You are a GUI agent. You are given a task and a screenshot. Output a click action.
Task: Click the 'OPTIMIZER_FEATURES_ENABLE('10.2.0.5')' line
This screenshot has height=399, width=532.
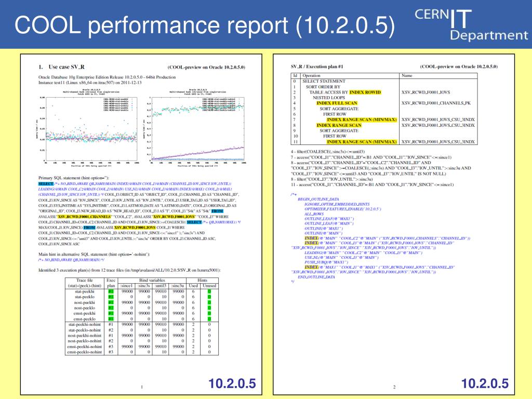[x=343, y=209]
